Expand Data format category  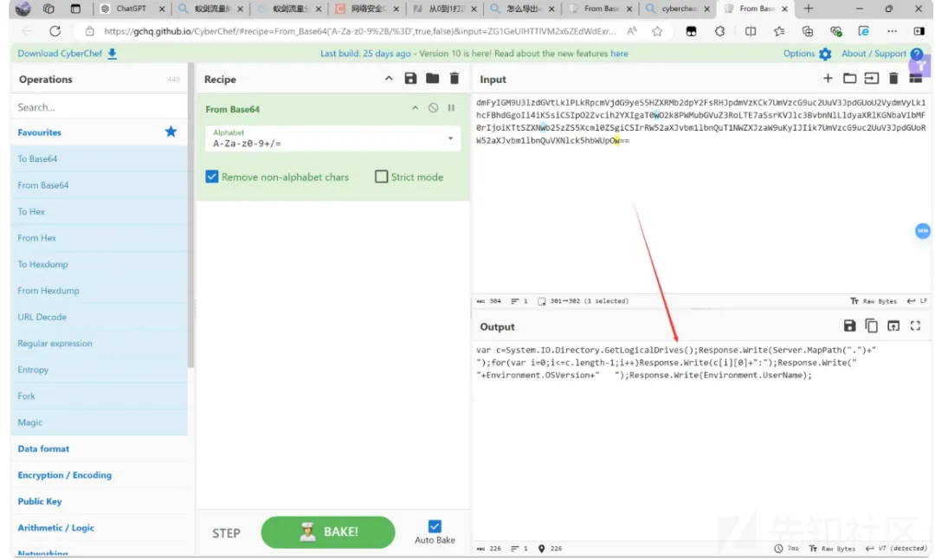(x=99, y=448)
